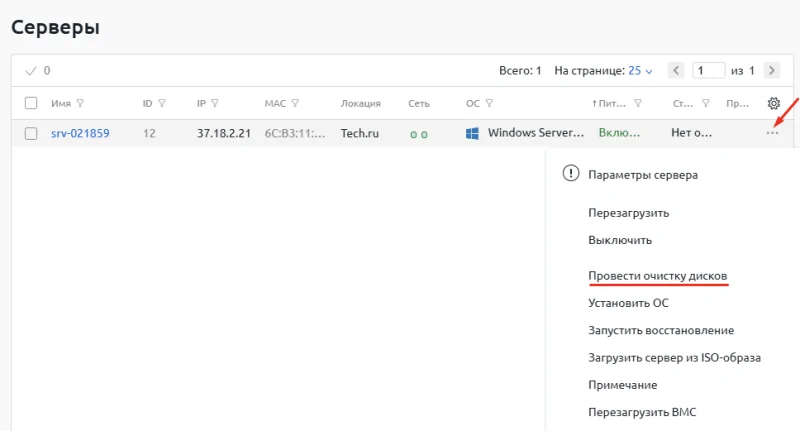The width and height of the screenshot is (800, 431).
Task: Go to next page arrow
Action: coord(771,71)
